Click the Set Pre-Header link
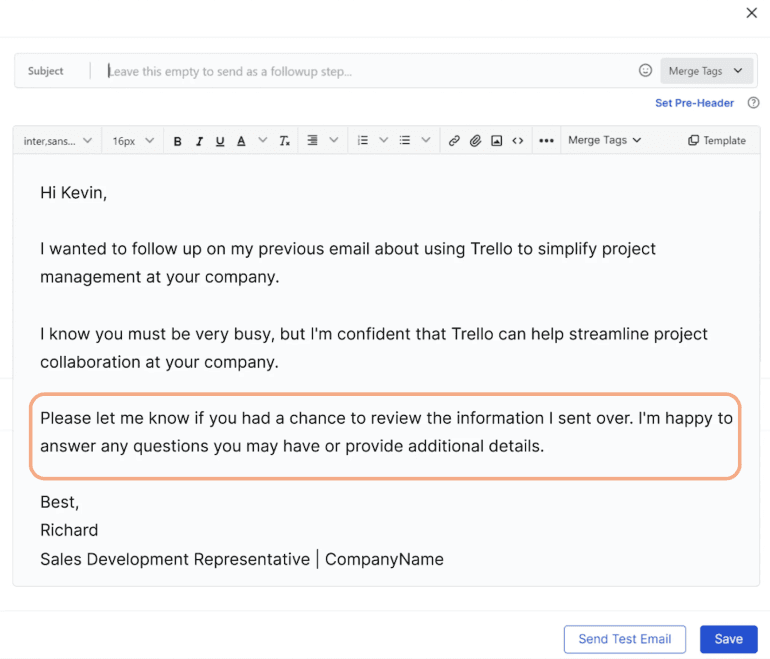The height and width of the screenshot is (659, 770). coord(694,103)
